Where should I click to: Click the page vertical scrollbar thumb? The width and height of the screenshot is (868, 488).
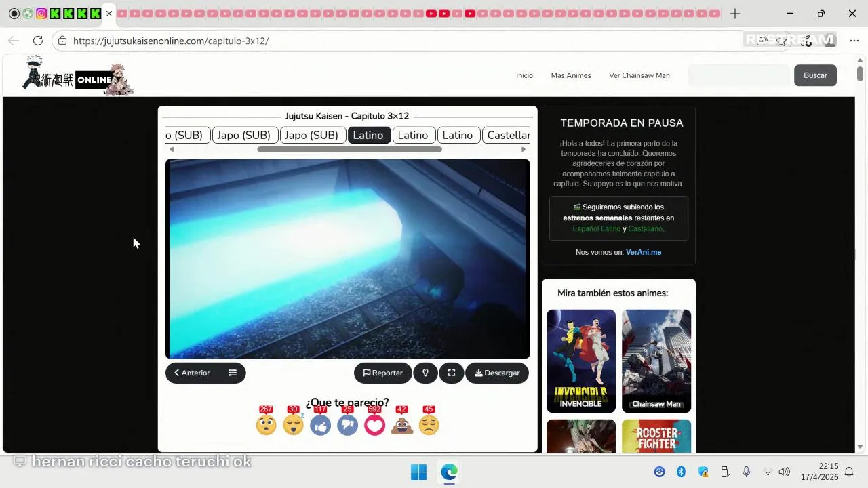[860, 73]
